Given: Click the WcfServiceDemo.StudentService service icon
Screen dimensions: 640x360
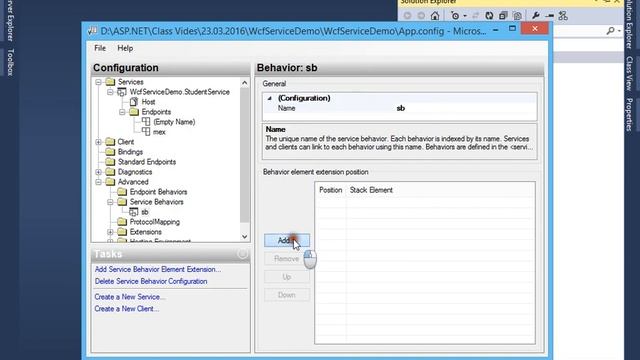Looking at the screenshot, I should pyautogui.click(x=122, y=92).
